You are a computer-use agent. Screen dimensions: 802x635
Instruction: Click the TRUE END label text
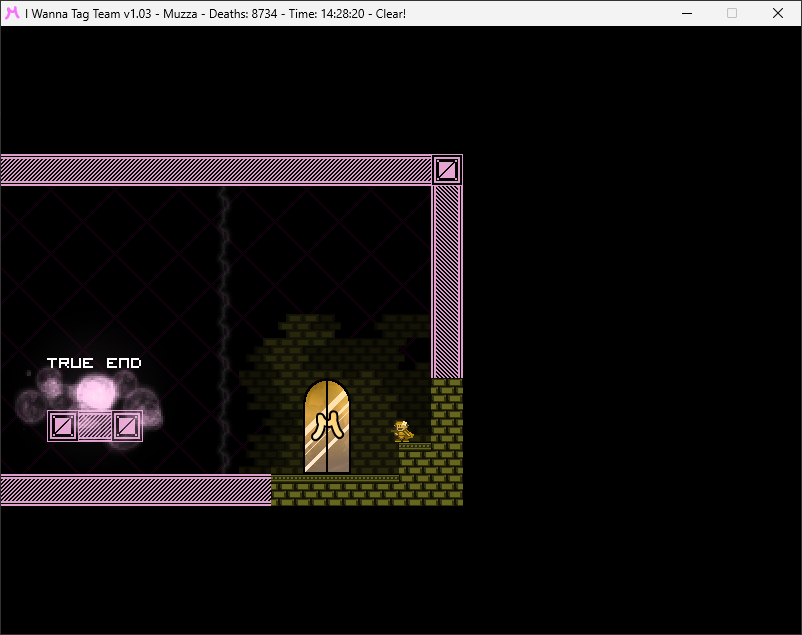coord(94,363)
